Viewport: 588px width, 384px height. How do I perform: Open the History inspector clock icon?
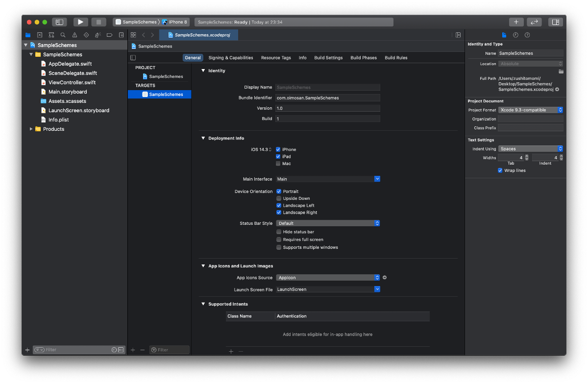tap(515, 35)
